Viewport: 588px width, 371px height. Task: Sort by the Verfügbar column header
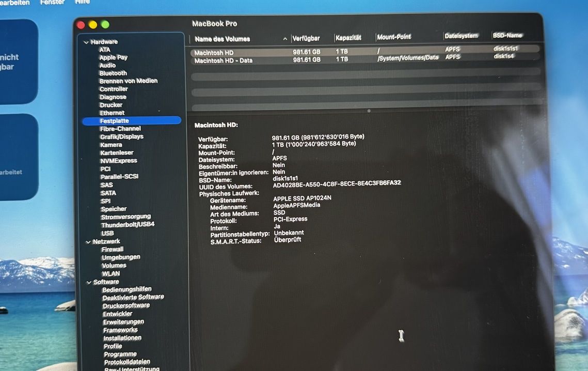point(306,38)
